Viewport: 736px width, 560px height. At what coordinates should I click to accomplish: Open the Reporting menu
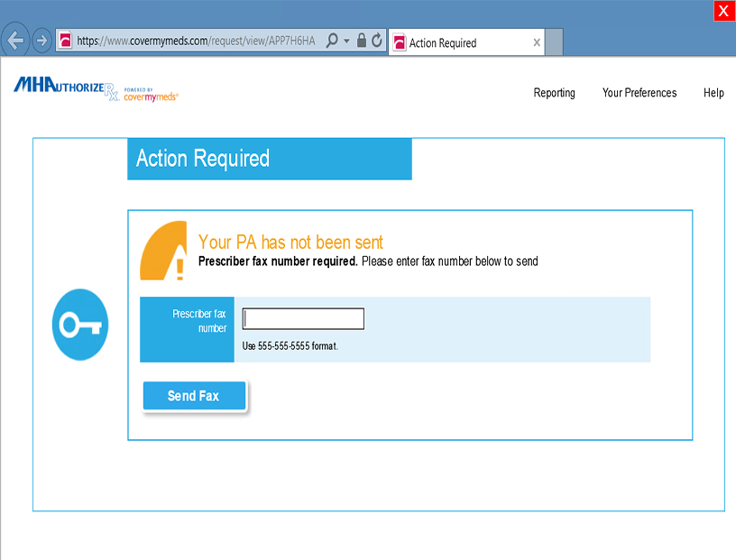coord(554,93)
